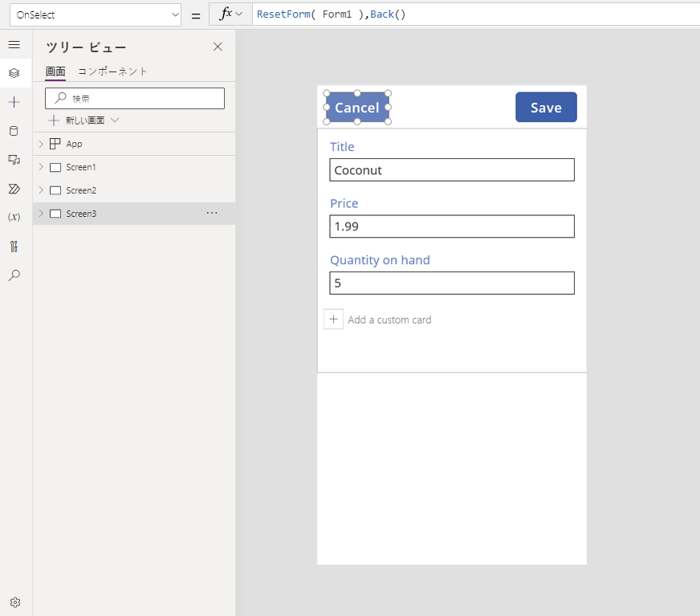Click the Add a custom card text
This screenshot has height=616, width=700.
389,320
